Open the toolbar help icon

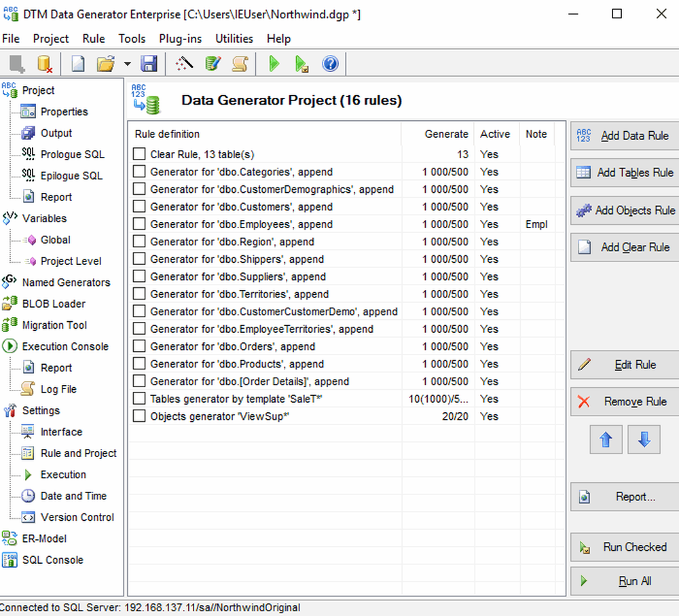pyautogui.click(x=331, y=63)
